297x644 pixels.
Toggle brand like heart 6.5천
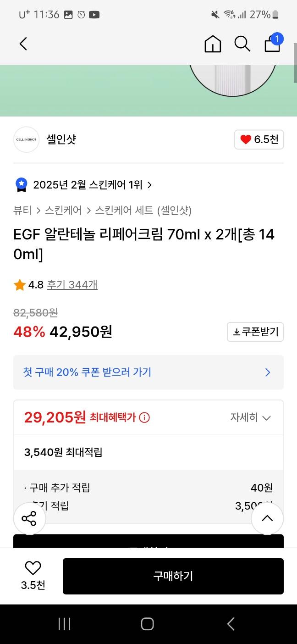tap(259, 139)
